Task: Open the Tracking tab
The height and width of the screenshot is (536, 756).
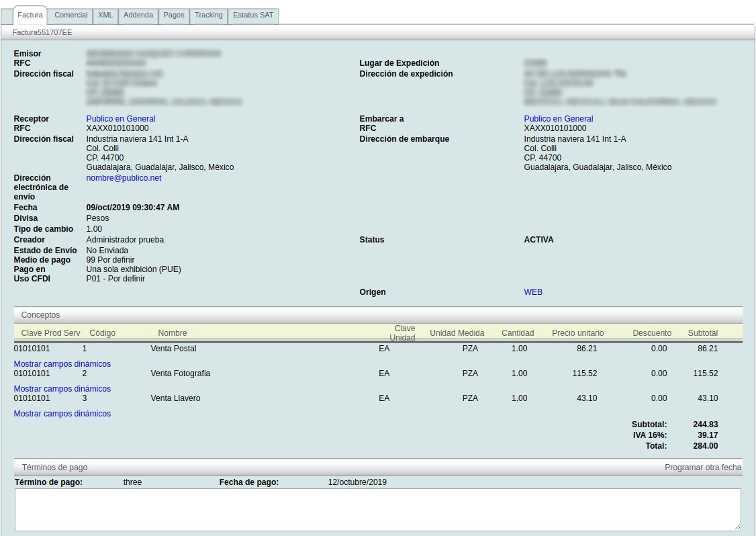Action: click(209, 15)
